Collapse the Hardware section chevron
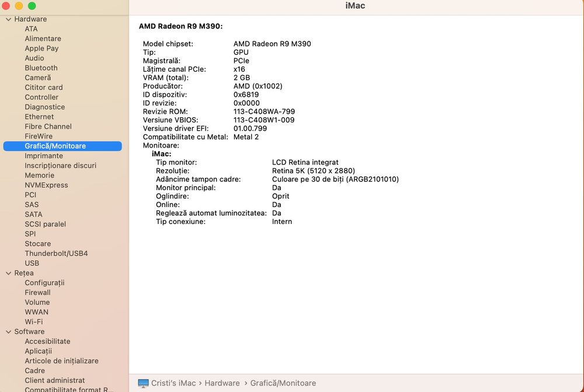This screenshot has width=584, height=392. coord(8,19)
